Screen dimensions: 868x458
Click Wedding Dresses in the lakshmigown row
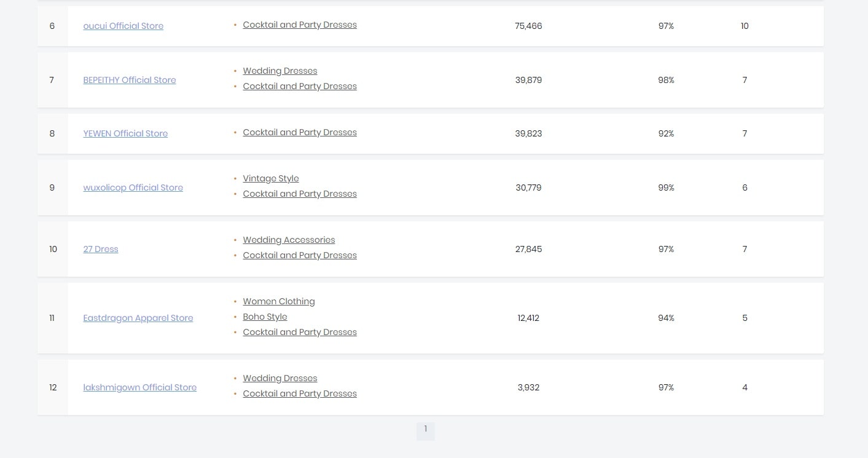280,378
